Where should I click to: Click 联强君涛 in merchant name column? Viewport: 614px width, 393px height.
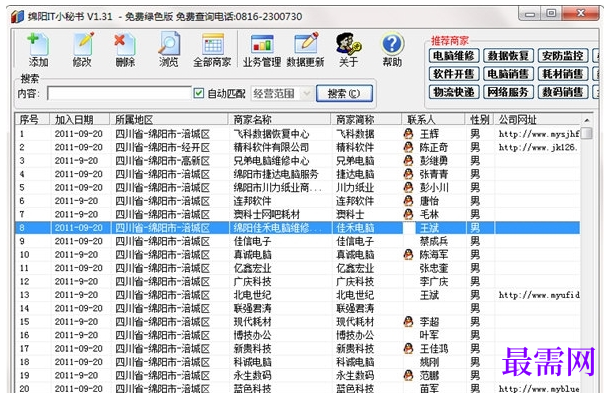(252, 308)
